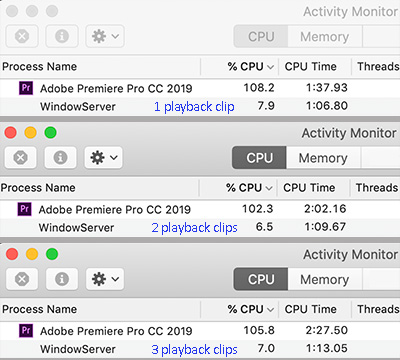Screen dimensions: 400x360
Task: Sort by % CPU column in top window
Action: [x=251, y=67]
